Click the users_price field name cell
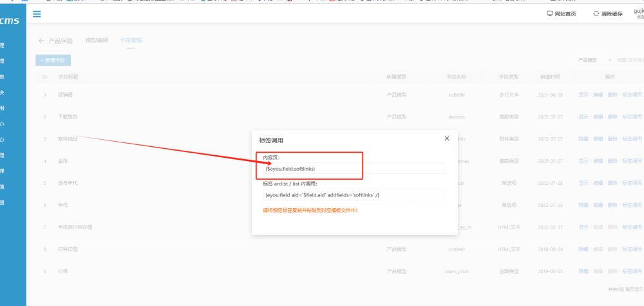Viewport: 644px width, 306px height. [457, 271]
